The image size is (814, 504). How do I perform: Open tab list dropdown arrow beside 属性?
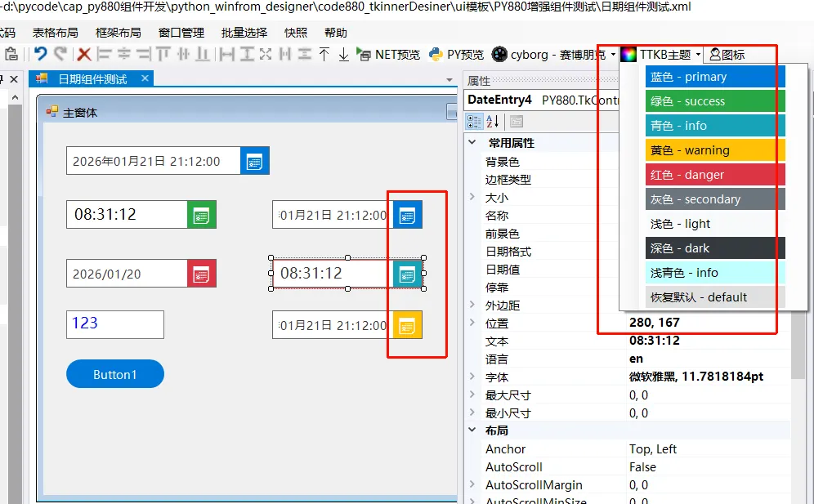point(449,80)
